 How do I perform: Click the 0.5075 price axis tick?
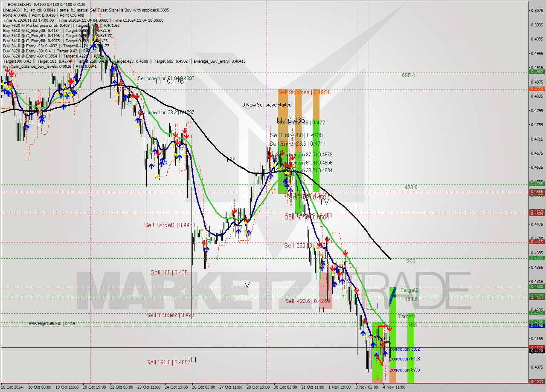pos(537,11)
